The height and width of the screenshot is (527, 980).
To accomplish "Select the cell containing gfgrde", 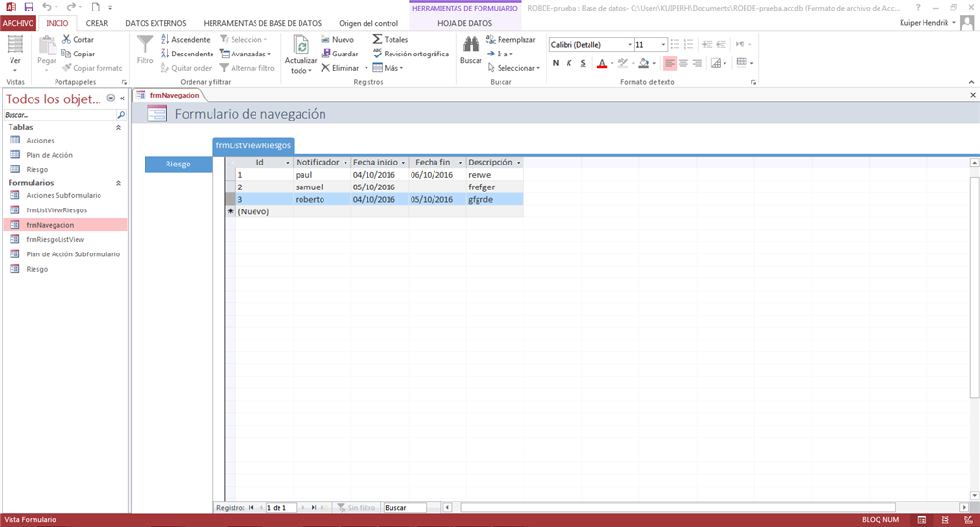I will click(495, 200).
